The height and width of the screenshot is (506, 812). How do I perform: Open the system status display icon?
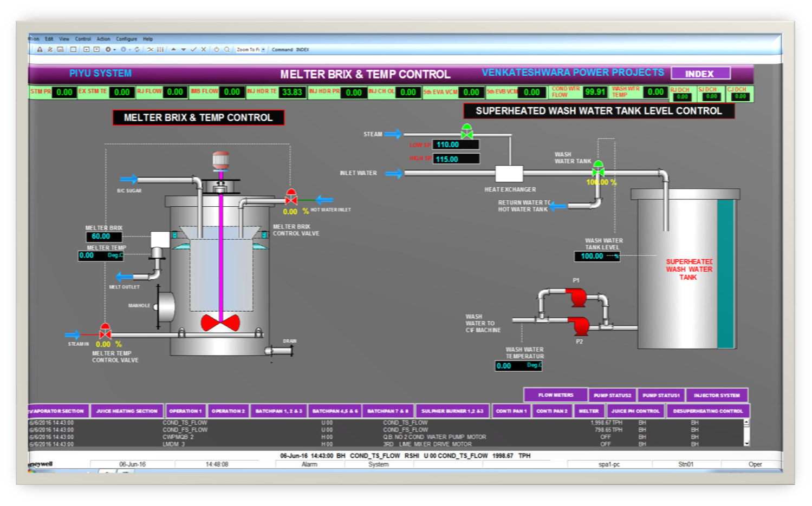point(60,49)
